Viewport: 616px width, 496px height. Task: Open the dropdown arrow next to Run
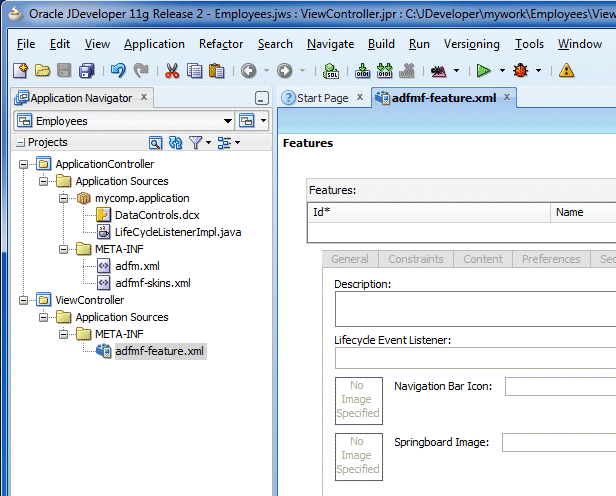502,71
